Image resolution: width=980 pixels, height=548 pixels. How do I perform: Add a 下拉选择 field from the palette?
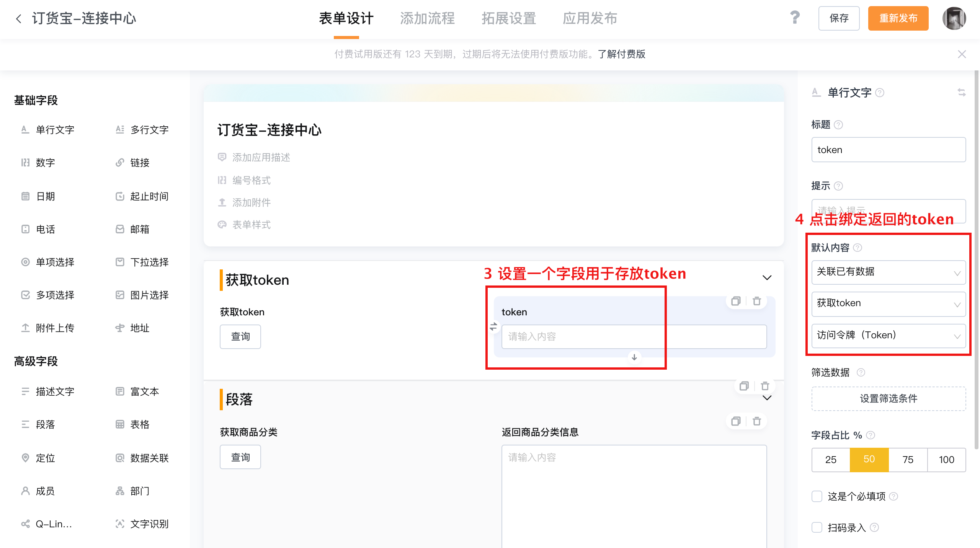click(x=142, y=262)
